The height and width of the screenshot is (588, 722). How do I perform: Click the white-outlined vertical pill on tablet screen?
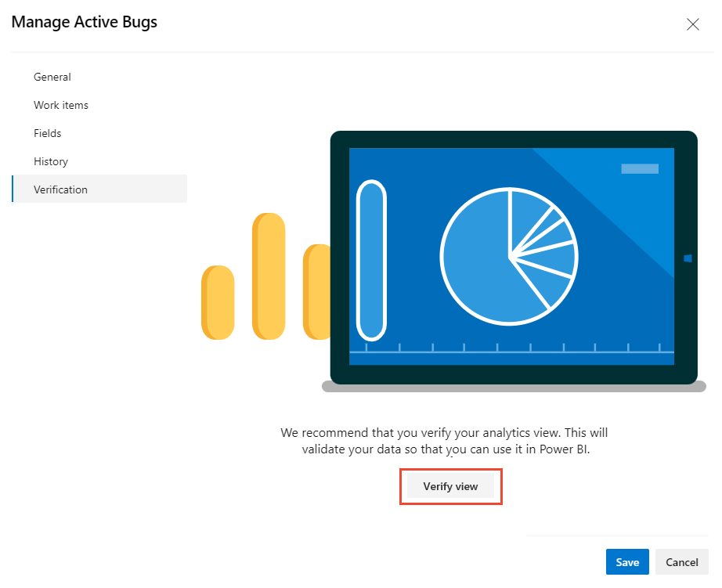click(371, 260)
